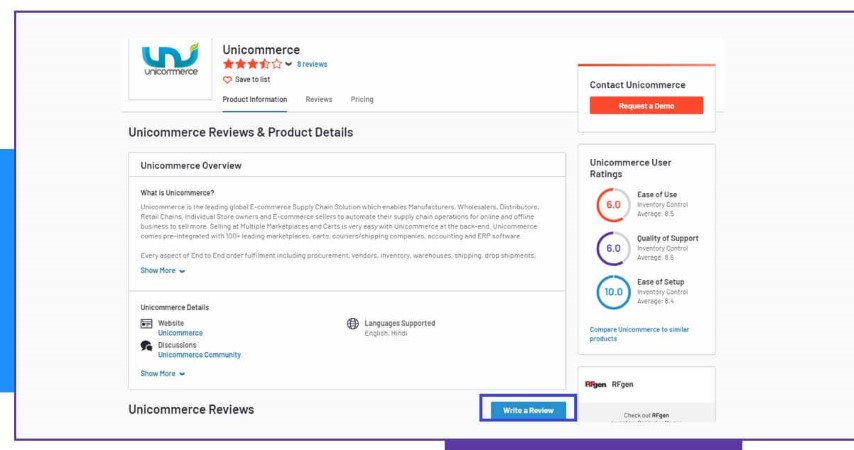Click the What is Unicommerce? heading
This screenshot has height=450, width=854.
(x=177, y=193)
